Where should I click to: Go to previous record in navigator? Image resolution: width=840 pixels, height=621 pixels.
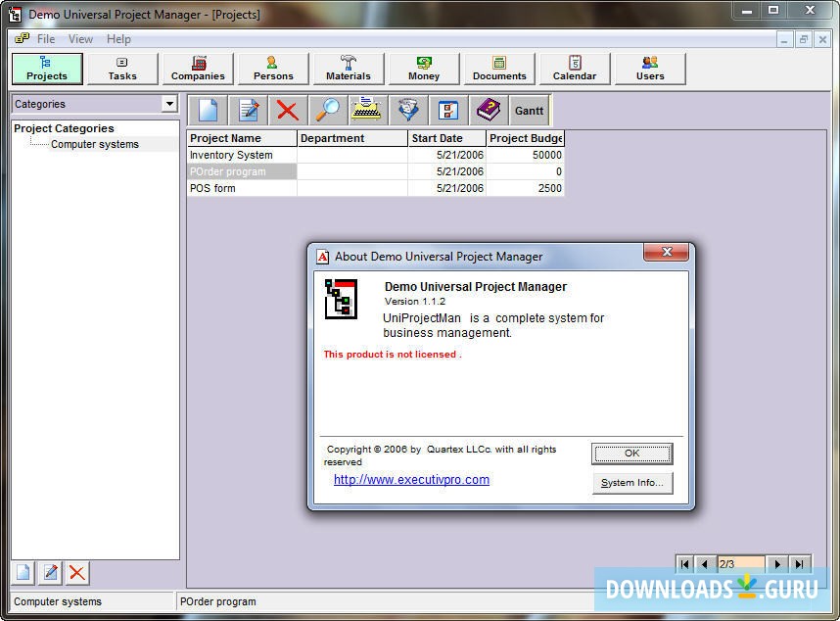click(705, 563)
